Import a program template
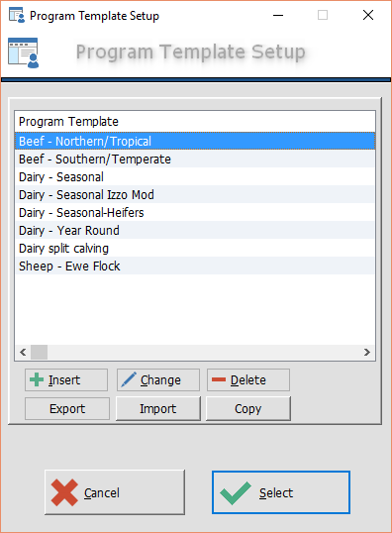The image size is (392, 533). click(158, 408)
